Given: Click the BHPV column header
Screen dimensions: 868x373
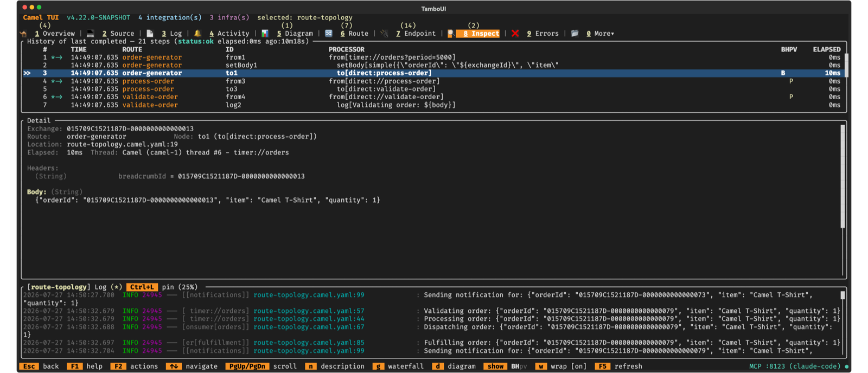Looking at the screenshot, I should [x=789, y=49].
